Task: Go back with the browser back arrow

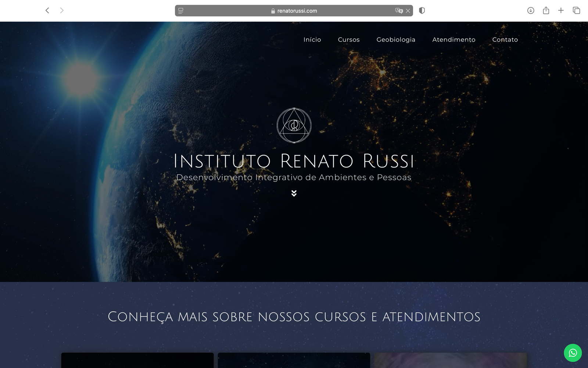Action: [x=47, y=11]
